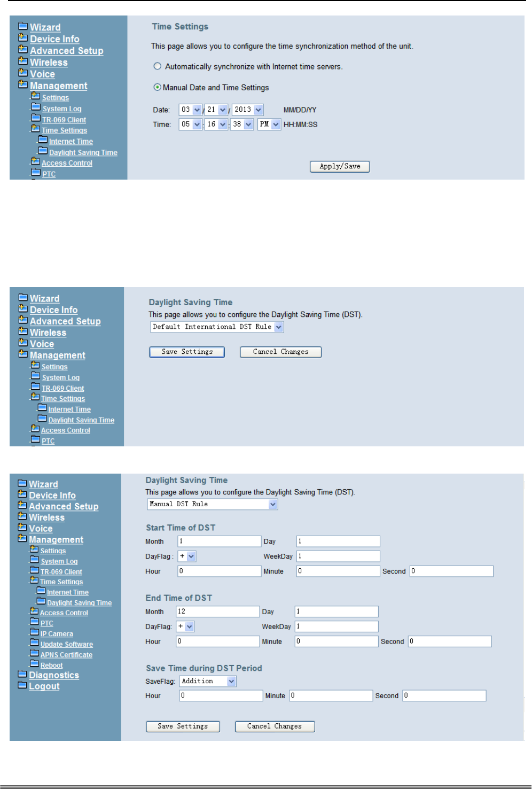
Task: Click TR-069 Client folder icon beside the Apply/Save page
Action: tap(36, 118)
